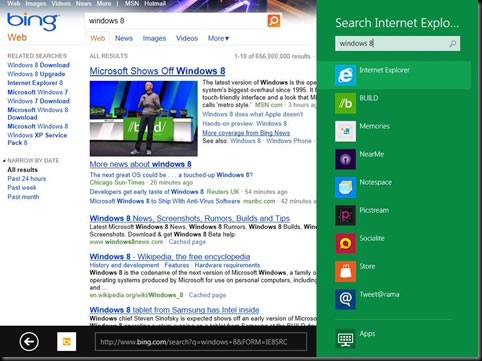This screenshot has width=482, height=361.
Task: Click the charm search text field
Action: click(x=391, y=44)
